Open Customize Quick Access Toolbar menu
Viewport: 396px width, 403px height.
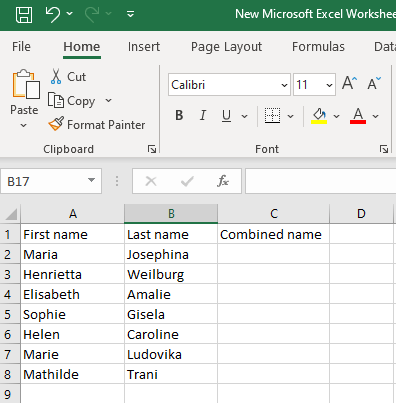(x=130, y=14)
